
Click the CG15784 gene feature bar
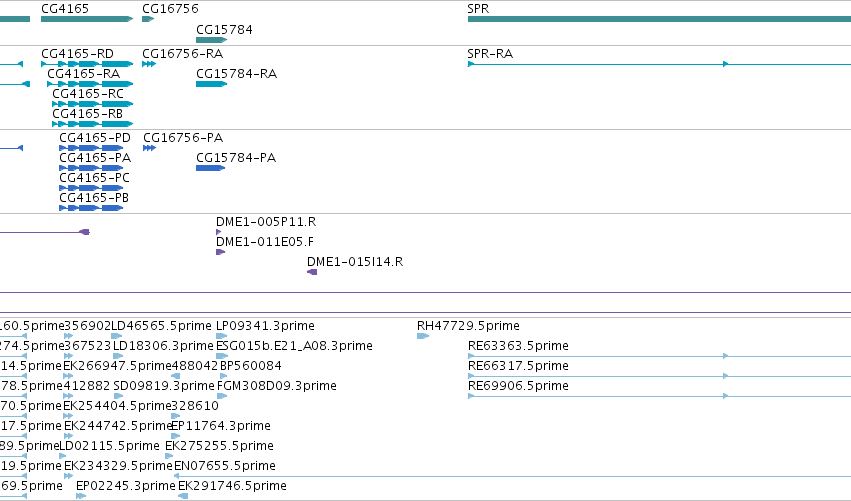211,40
